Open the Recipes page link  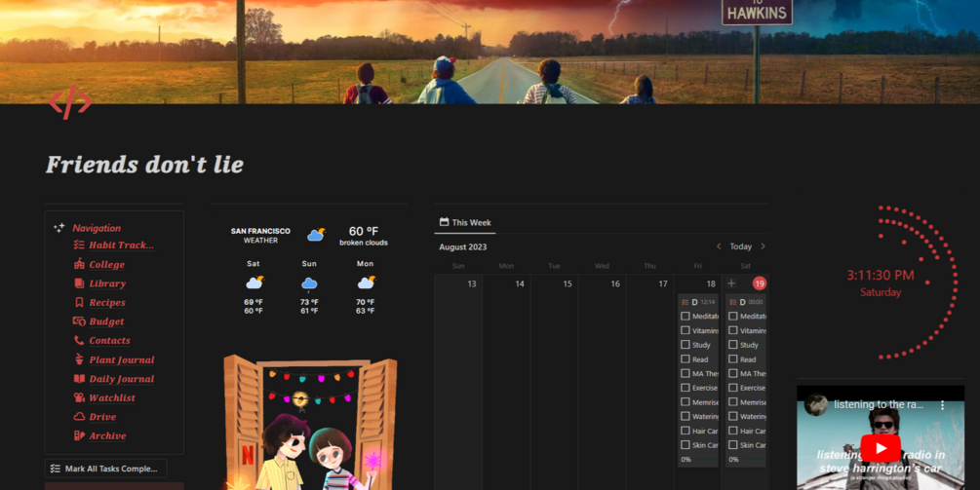tap(107, 303)
